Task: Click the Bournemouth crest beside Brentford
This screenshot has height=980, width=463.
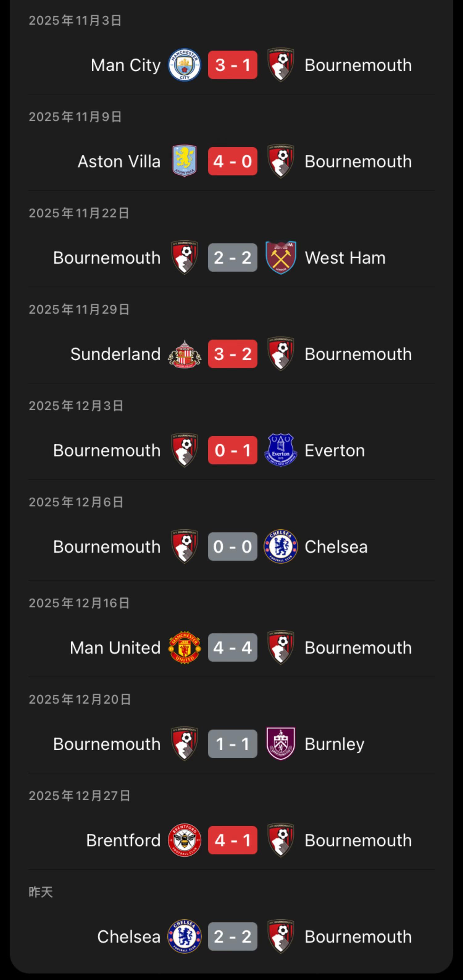Action: 281,840
